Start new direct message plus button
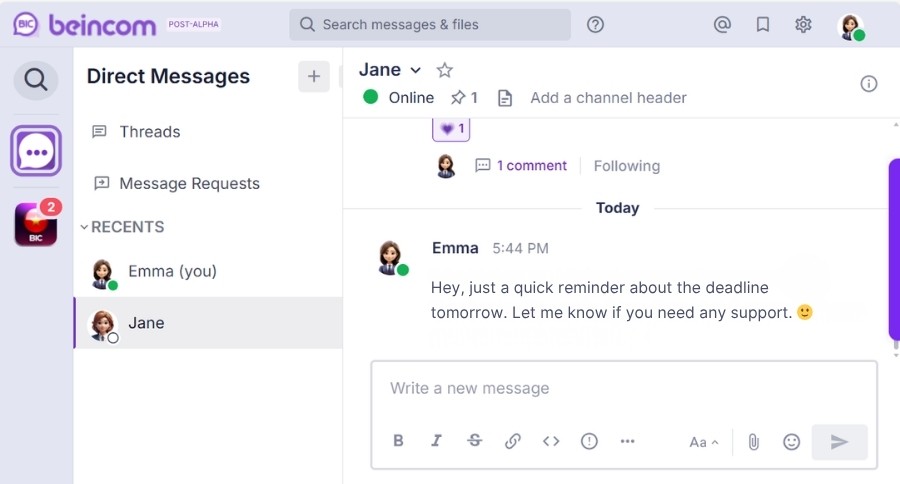900x484 pixels. 314,76
